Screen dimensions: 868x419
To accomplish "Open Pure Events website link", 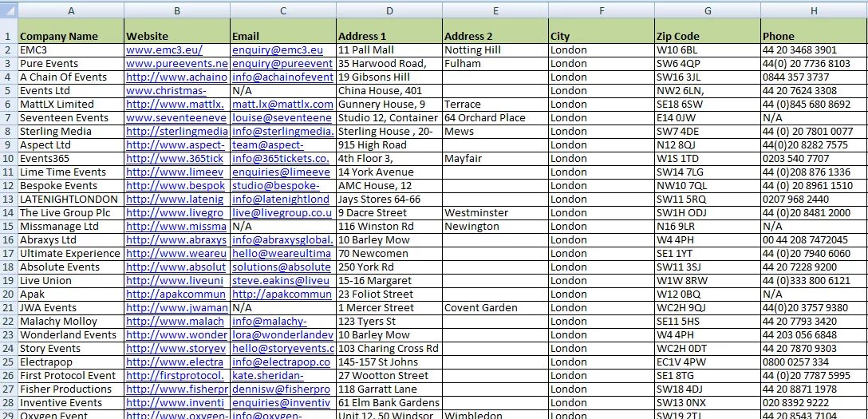I will pos(177,64).
